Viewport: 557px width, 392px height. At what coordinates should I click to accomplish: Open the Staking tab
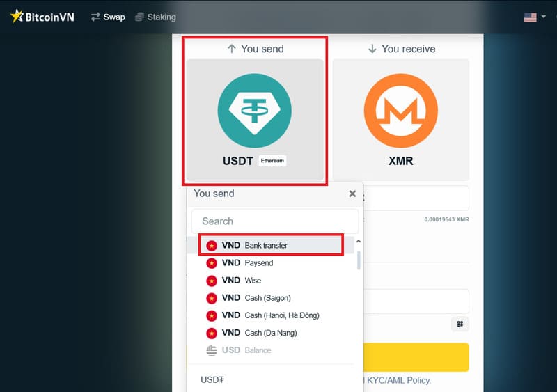pos(155,17)
